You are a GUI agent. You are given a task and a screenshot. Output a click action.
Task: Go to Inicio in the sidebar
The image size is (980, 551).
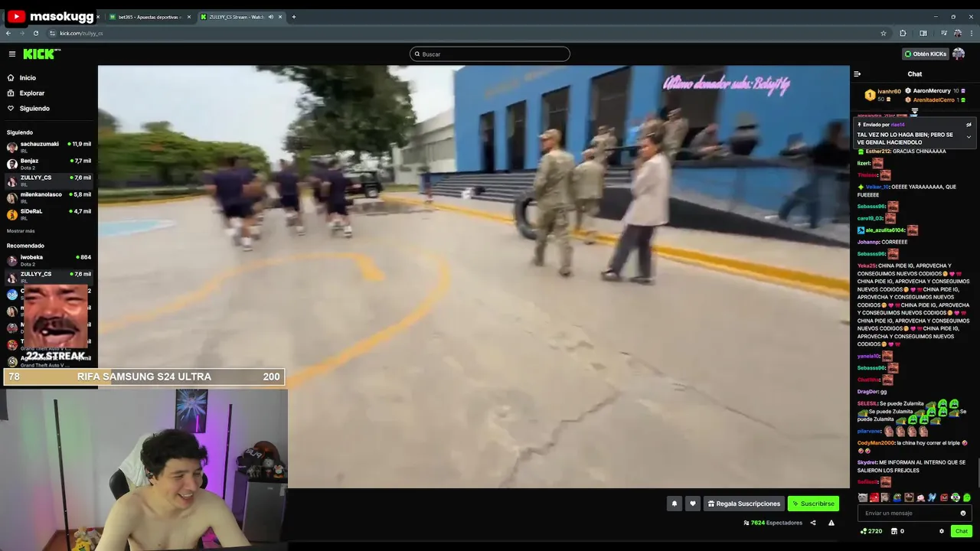(28, 78)
